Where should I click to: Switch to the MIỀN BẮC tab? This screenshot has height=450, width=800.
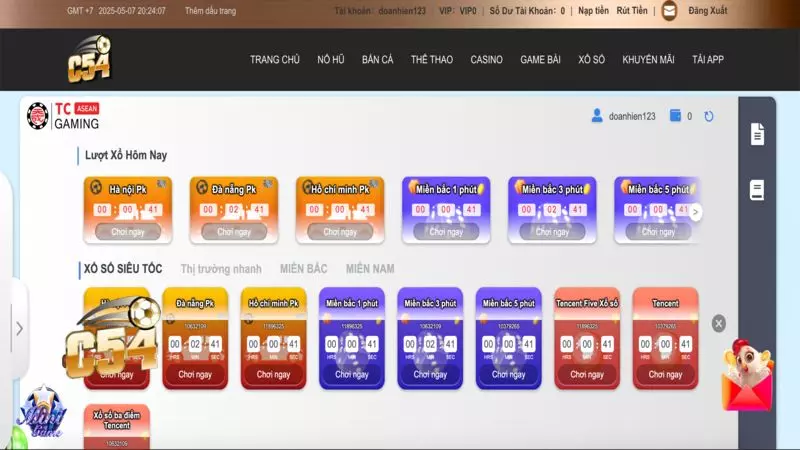point(303,269)
